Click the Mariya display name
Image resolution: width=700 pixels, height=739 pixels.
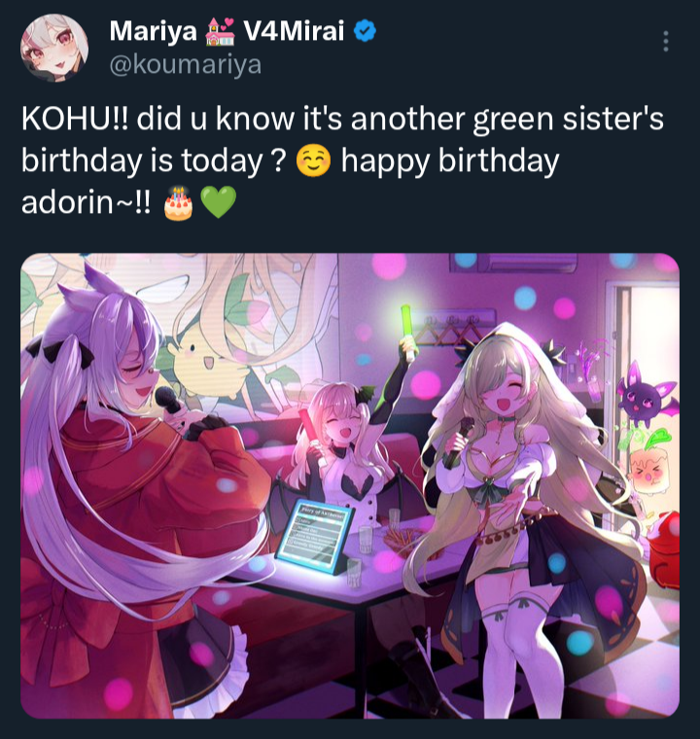click(154, 31)
